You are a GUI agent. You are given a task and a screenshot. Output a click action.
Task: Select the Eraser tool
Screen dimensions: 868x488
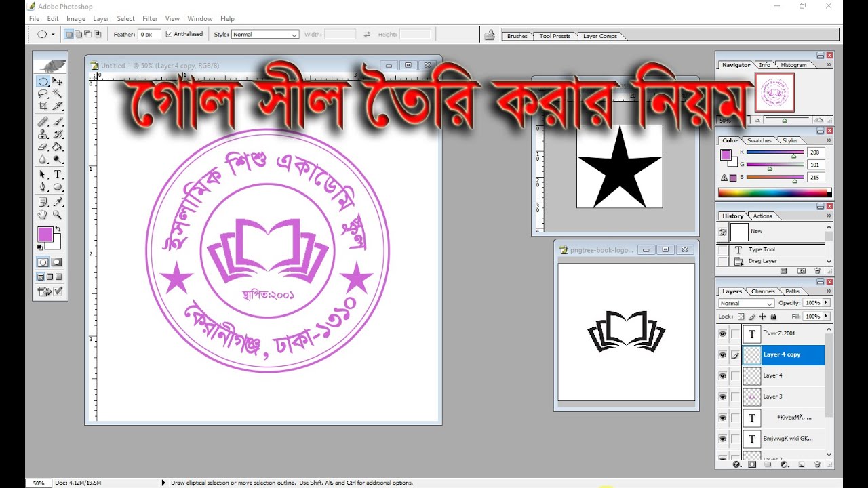click(x=43, y=146)
